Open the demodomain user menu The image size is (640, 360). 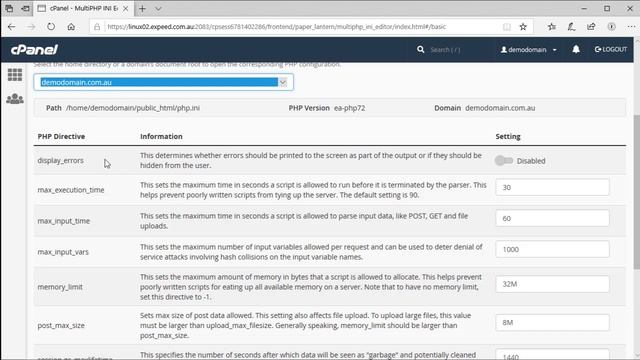[x=529, y=50]
